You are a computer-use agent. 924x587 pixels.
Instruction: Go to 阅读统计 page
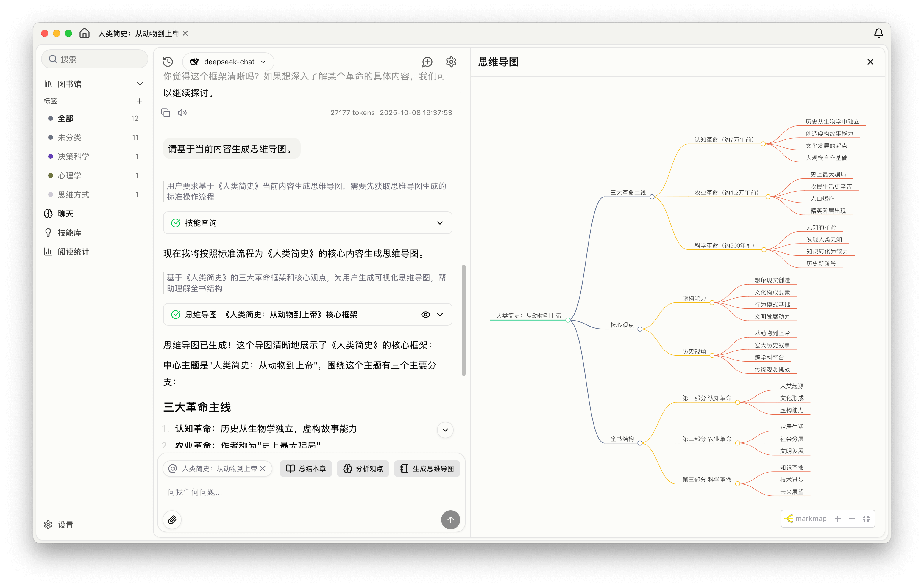click(x=73, y=252)
